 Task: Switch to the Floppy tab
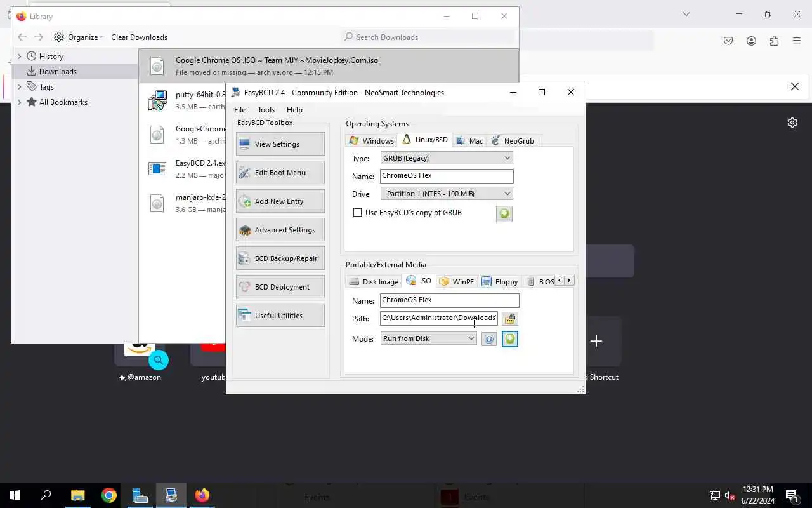500,282
